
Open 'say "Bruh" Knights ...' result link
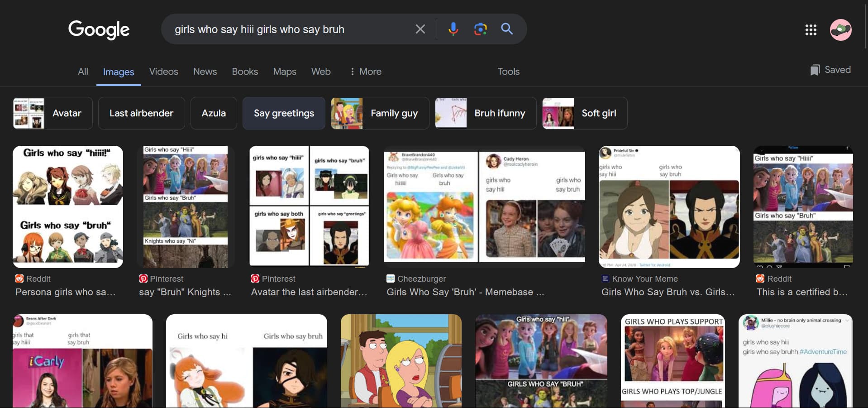(185, 292)
